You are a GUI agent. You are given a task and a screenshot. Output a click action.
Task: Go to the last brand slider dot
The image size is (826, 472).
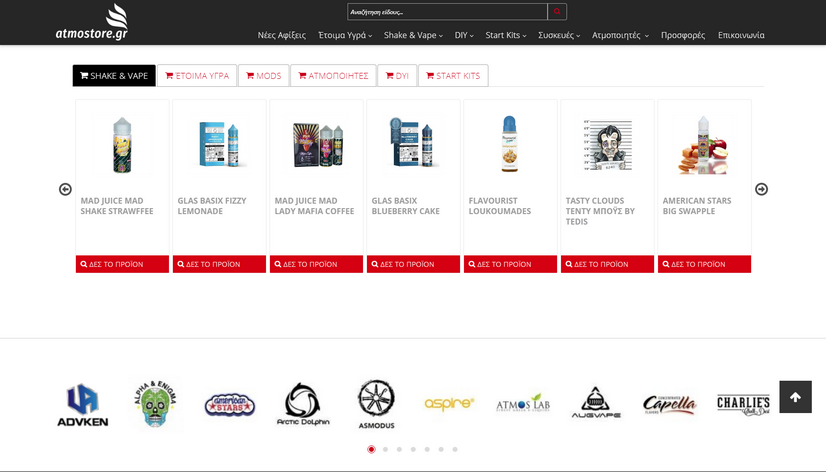click(455, 450)
